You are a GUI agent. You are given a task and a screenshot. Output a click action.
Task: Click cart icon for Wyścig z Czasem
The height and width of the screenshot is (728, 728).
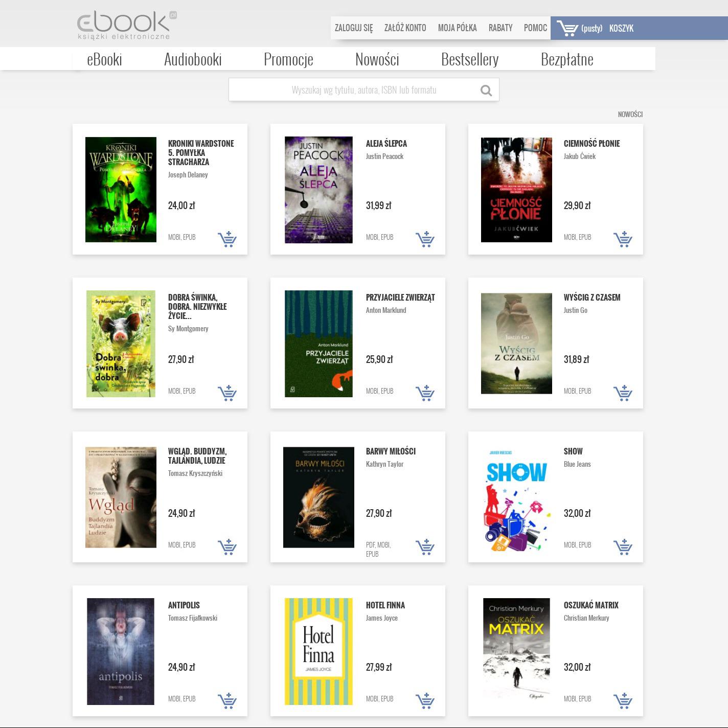coord(623,393)
